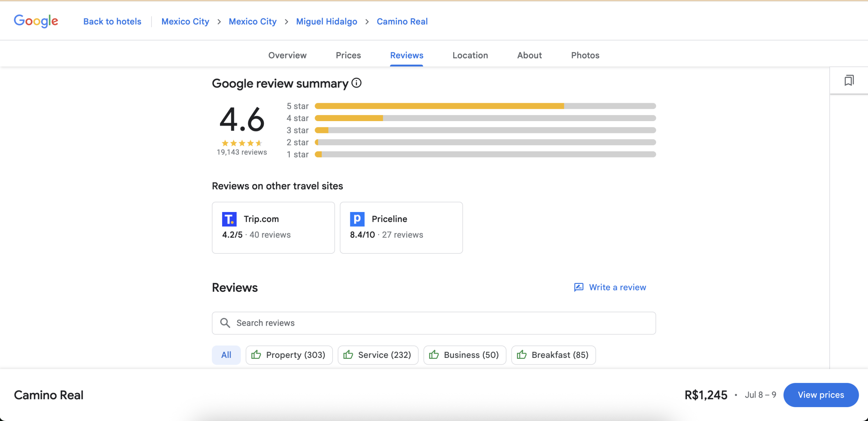This screenshot has height=421, width=868.
Task: Switch to the Prices tab
Action: pyautogui.click(x=348, y=55)
